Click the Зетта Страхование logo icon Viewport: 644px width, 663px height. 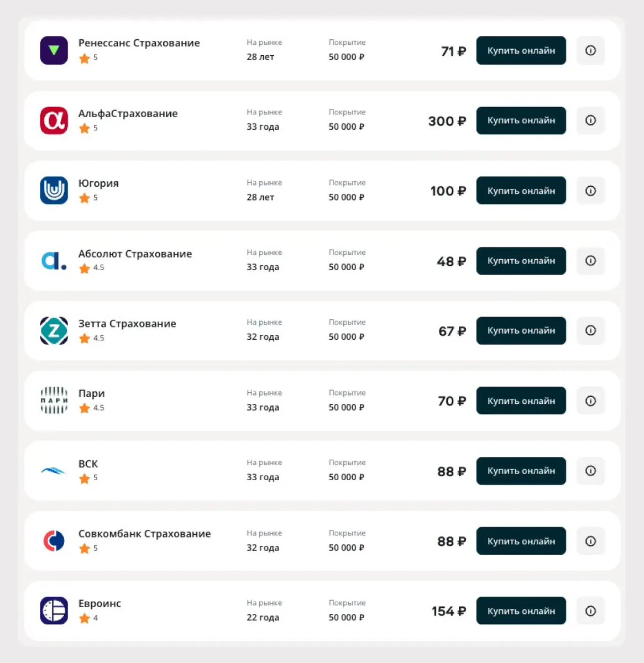(54, 330)
